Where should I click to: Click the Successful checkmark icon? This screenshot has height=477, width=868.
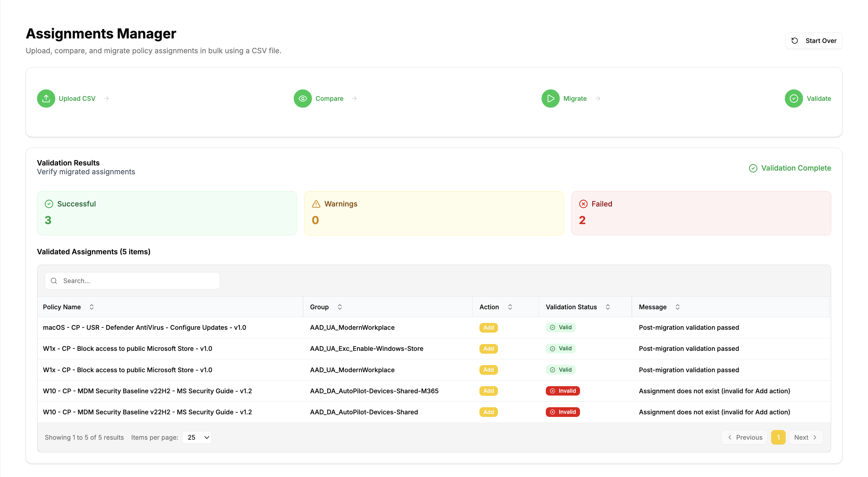point(48,203)
